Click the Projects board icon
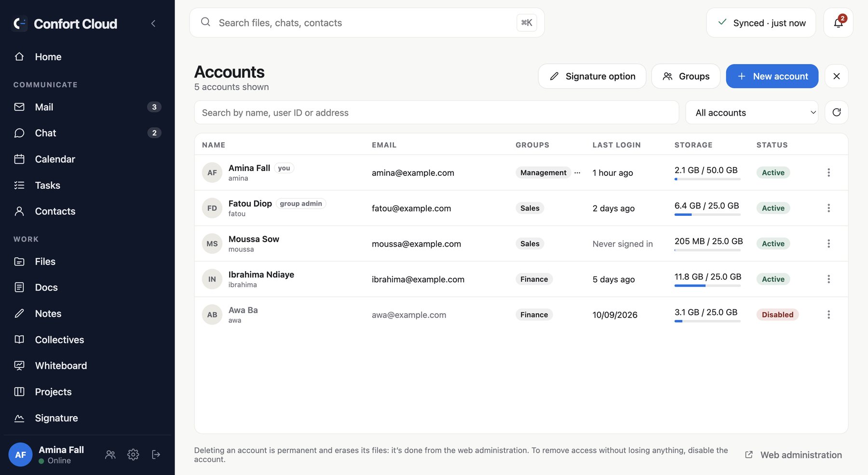The width and height of the screenshot is (868, 475). coord(19,392)
